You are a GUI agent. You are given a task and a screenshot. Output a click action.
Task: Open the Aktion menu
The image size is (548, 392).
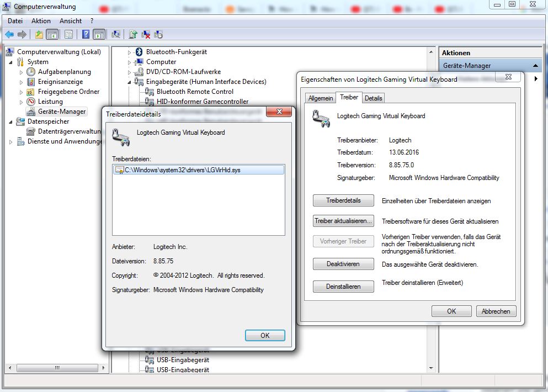tap(41, 21)
